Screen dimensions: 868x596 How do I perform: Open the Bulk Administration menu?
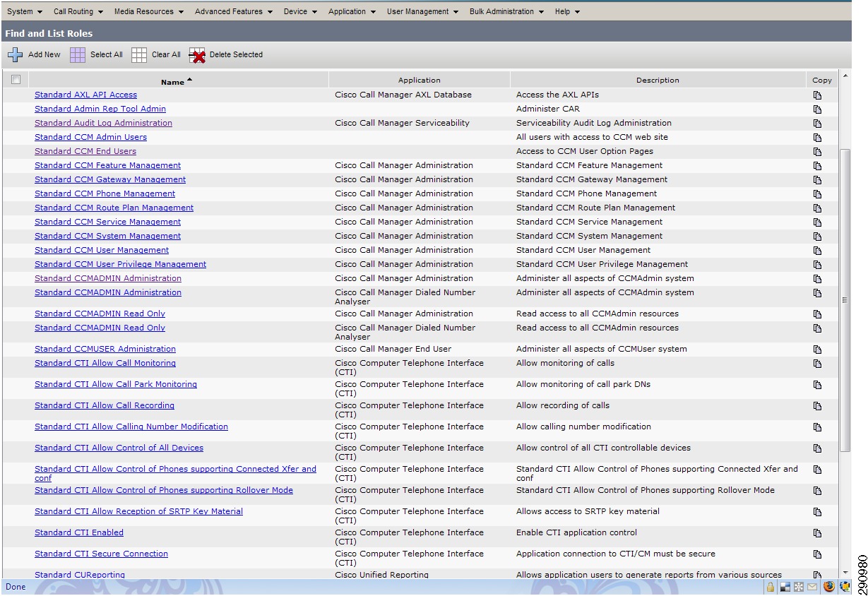pos(506,11)
